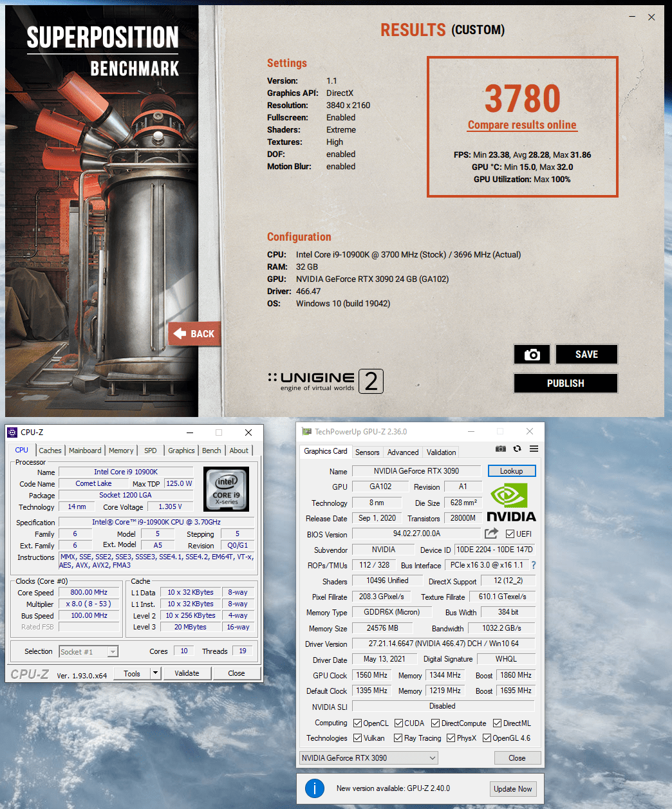This screenshot has width=672, height=809.
Task: Click the SAVE button
Action: (x=586, y=354)
